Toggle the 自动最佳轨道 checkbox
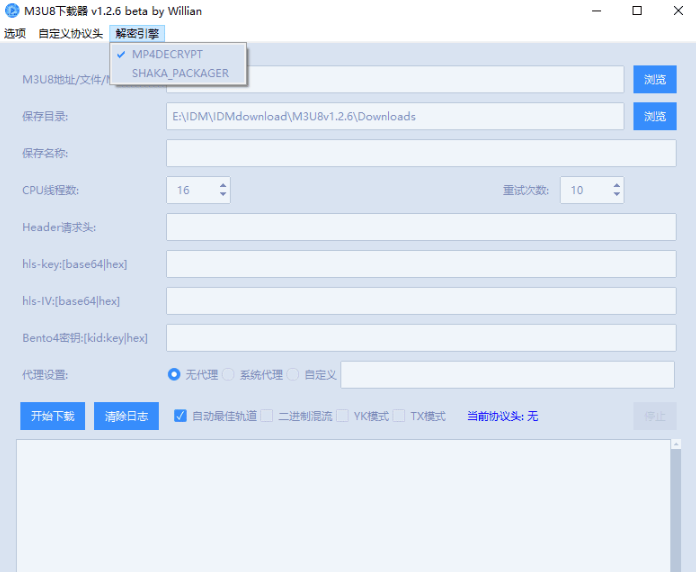This screenshot has width=696, height=572. tap(181, 416)
